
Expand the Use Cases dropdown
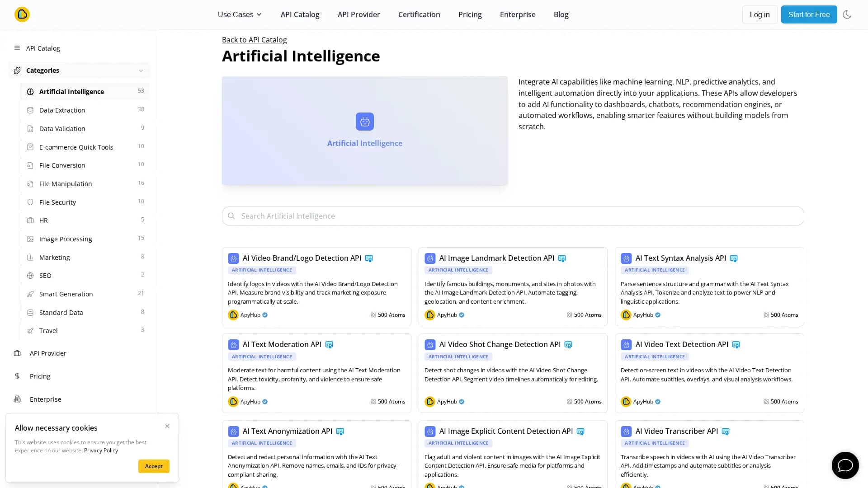click(x=240, y=14)
